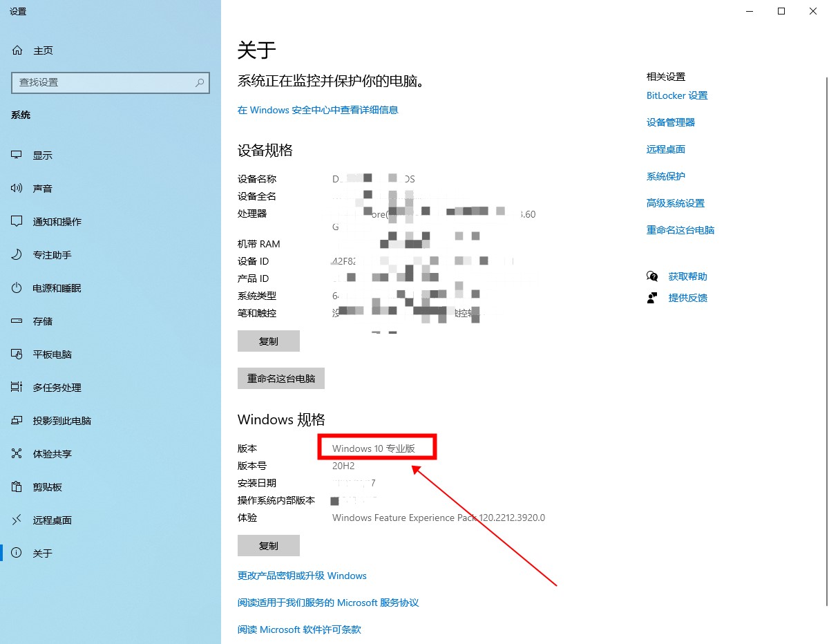The image size is (829, 644).
Task: Open 专注助手 moon icon
Action: click(17, 255)
